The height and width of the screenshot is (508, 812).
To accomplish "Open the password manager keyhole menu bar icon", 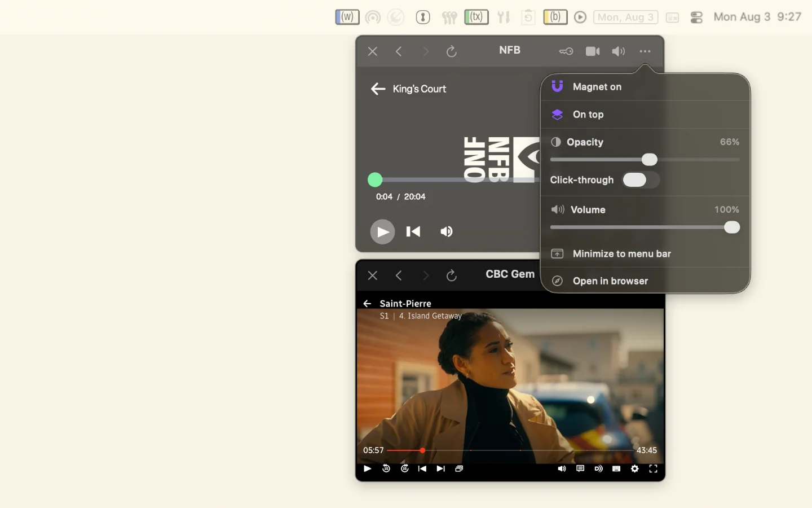I will point(423,17).
